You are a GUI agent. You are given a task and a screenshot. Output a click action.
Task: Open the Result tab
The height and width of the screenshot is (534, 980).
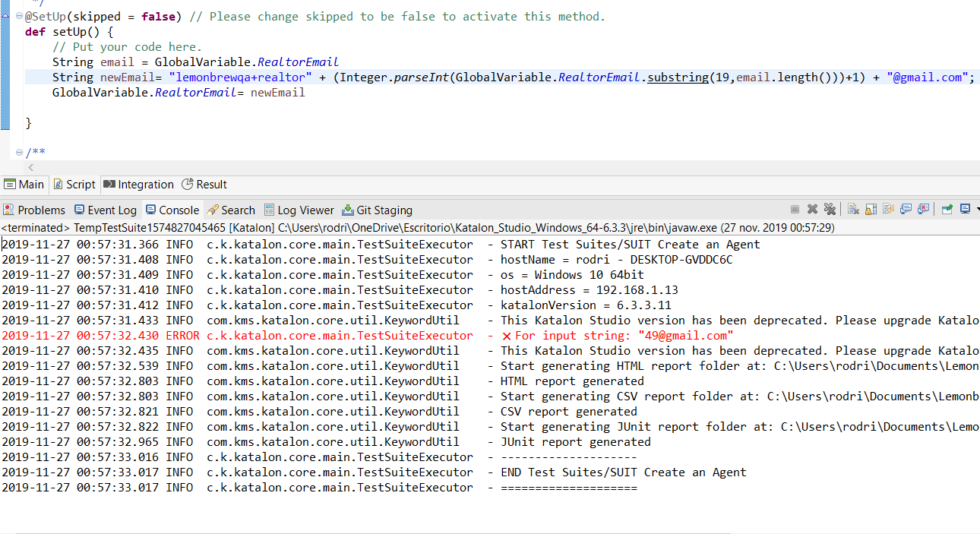coord(204,185)
